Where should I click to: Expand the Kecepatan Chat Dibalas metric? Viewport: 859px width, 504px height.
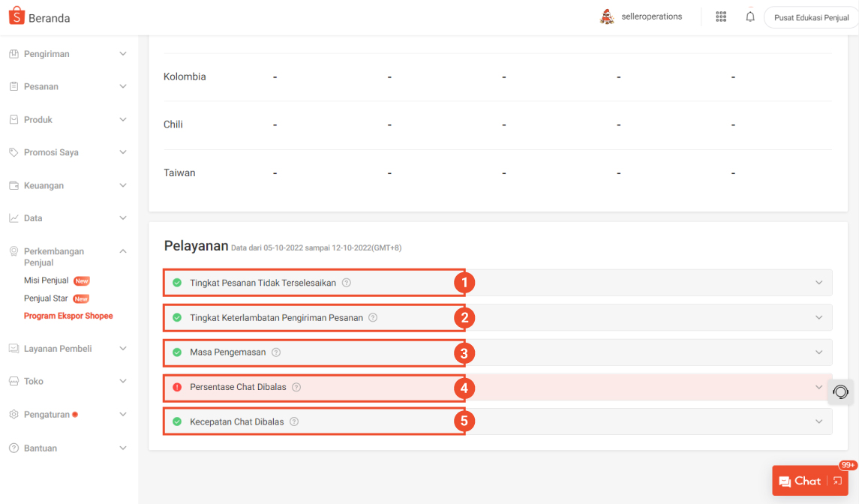coord(819,421)
